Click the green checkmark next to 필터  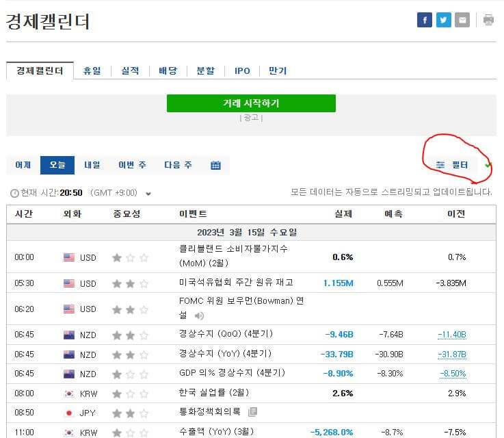[x=488, y=165]
